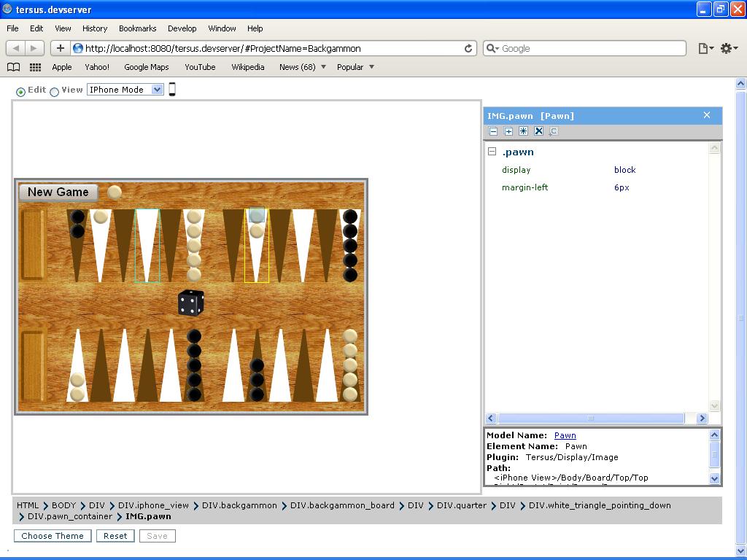The image size is (747, 560).
Task: Collapse the .pawn style rule
Action: pos(492,152)
